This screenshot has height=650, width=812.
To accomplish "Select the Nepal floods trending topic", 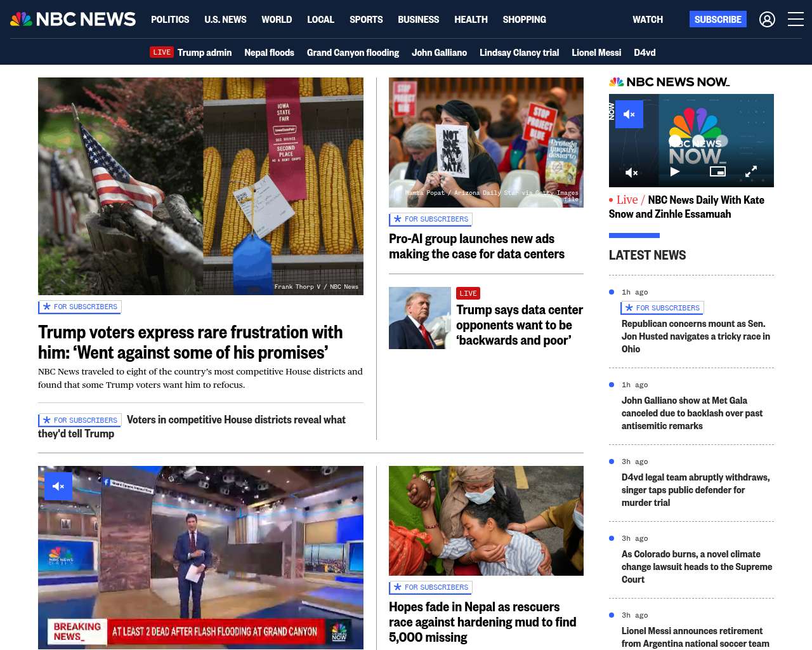I will tap(269, 53).
